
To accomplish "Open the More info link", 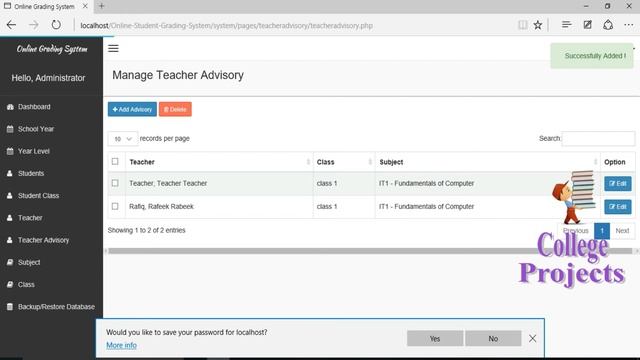I will (x=121, y=345).
